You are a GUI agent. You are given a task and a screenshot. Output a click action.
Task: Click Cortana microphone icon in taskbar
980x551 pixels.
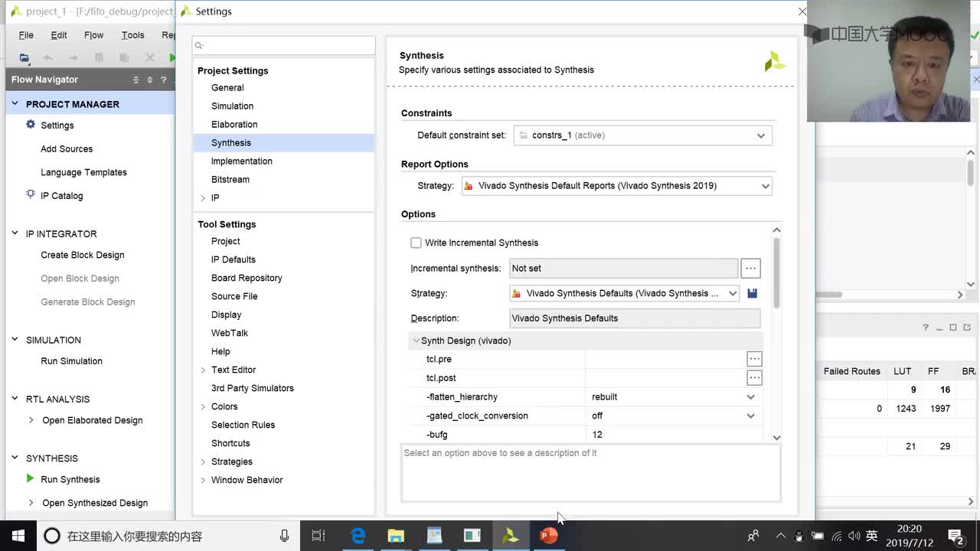pos(284,536)
